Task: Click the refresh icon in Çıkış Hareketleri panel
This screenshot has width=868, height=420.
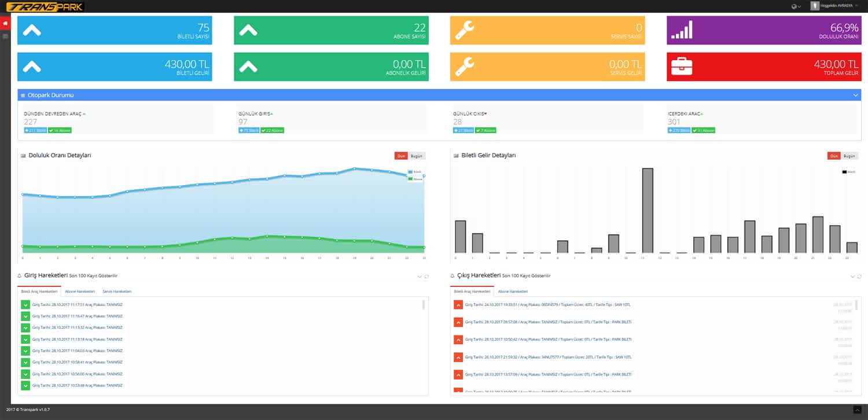Action: (859, 277)
